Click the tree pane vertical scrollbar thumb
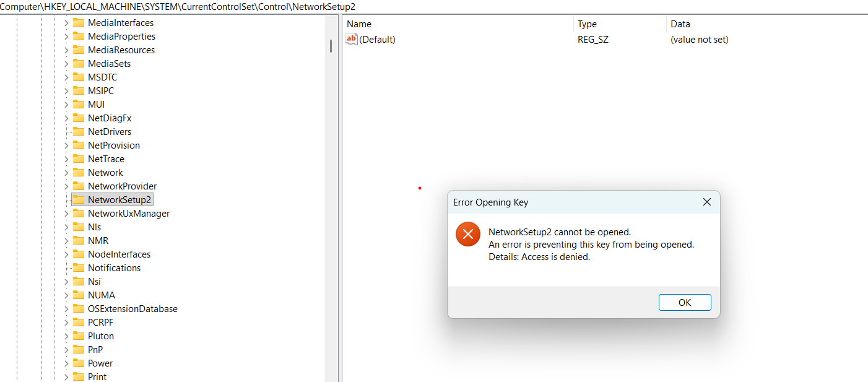 tap(331, 45)
